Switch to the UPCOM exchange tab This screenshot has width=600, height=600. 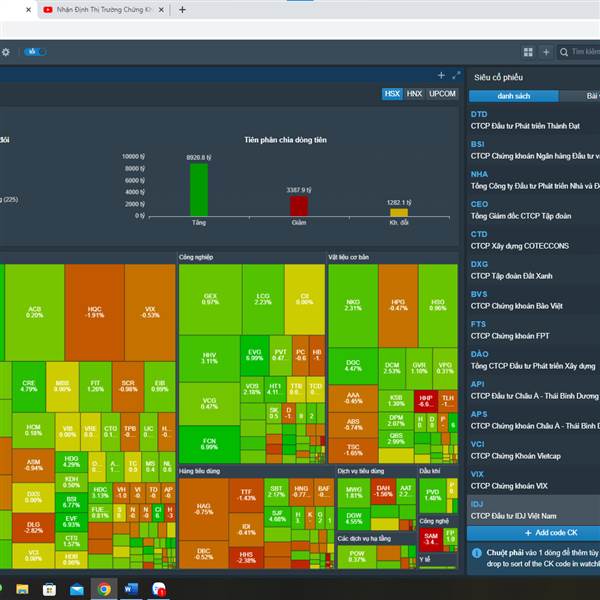[442, 94]
